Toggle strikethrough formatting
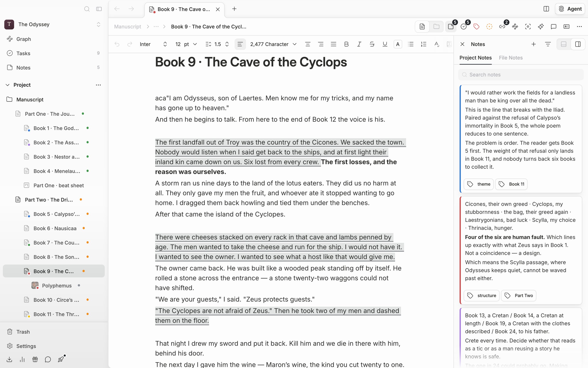Viewport: 588px width, 368px height. point(372,44)
